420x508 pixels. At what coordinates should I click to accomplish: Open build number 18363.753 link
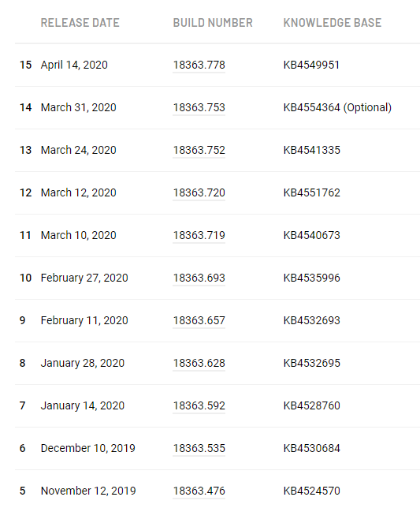click(199, 107)
